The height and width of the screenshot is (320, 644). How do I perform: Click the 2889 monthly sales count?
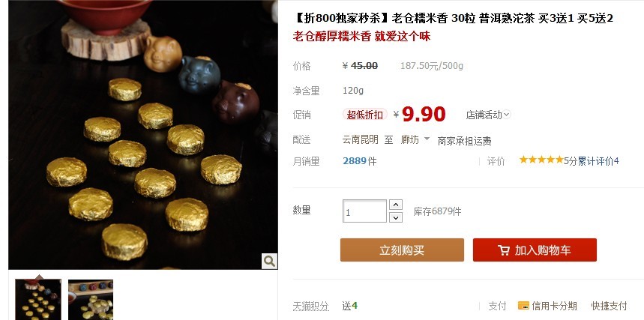355,161
